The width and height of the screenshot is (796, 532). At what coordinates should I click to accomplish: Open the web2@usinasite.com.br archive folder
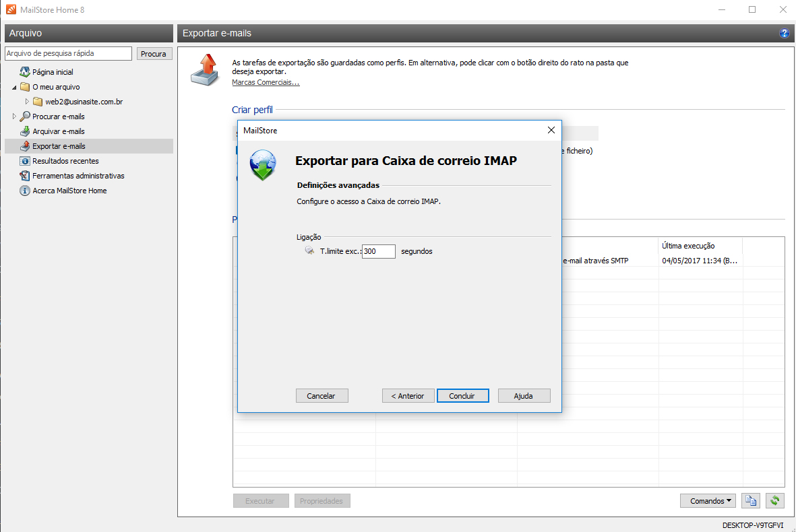point(84,102)
